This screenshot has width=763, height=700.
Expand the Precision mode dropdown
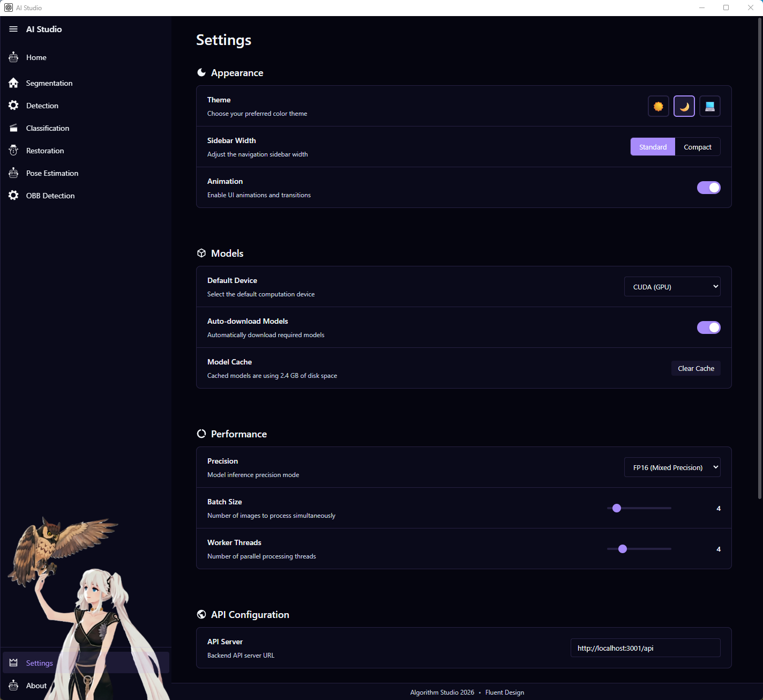[x=672, y=467]
